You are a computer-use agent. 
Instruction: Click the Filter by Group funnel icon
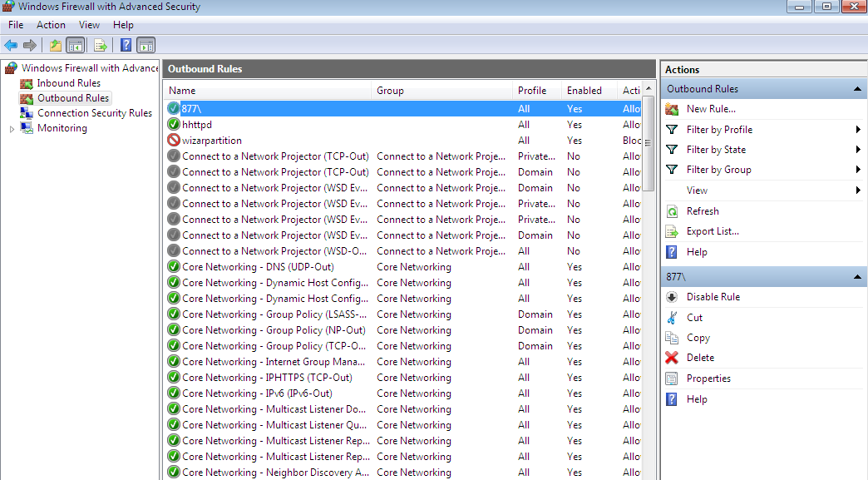coord(672,170)
